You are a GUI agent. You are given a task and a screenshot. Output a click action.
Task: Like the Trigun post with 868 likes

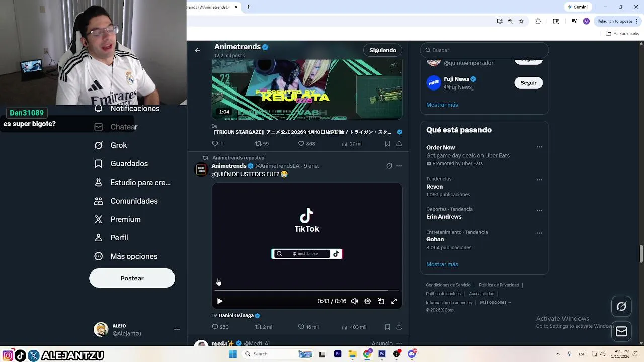[301, 144]
